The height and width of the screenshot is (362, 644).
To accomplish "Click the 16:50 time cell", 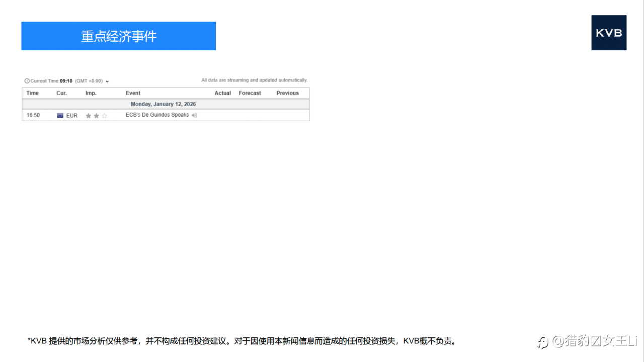I will click(33, 115).
